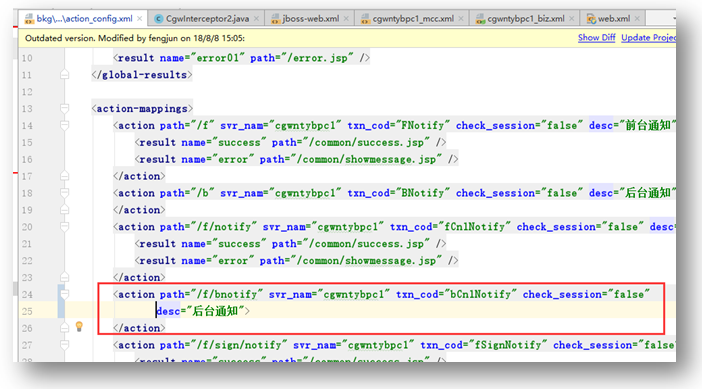The height and width of the screenshot is (389, 702).
Task: Open the CgwInterceptor2.java tab
Action: tap(207, 18)
